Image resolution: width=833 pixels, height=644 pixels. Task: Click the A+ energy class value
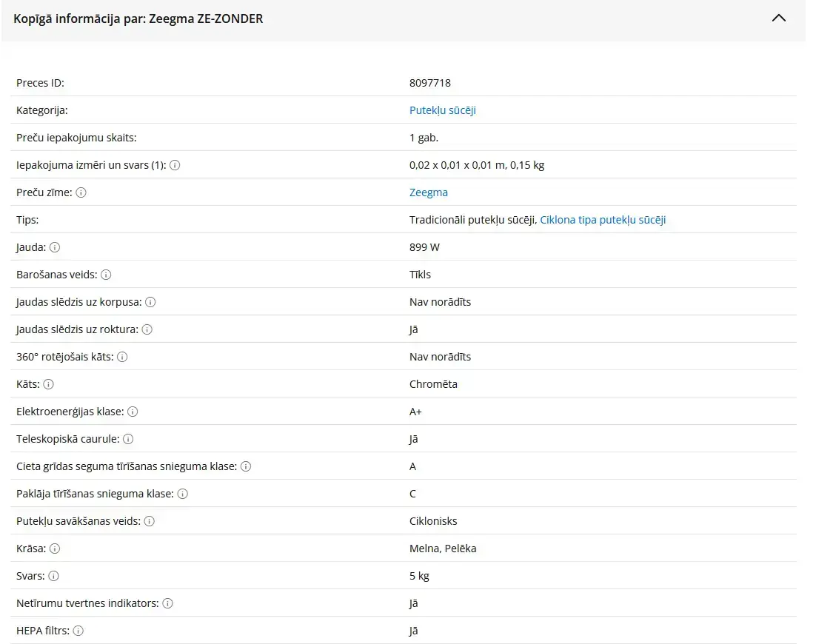415,412
